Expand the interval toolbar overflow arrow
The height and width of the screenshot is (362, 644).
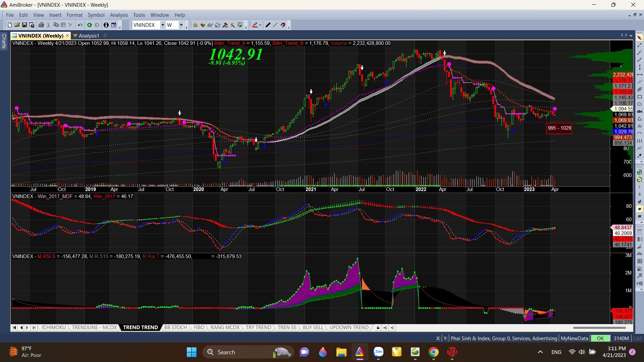[641, 223]
